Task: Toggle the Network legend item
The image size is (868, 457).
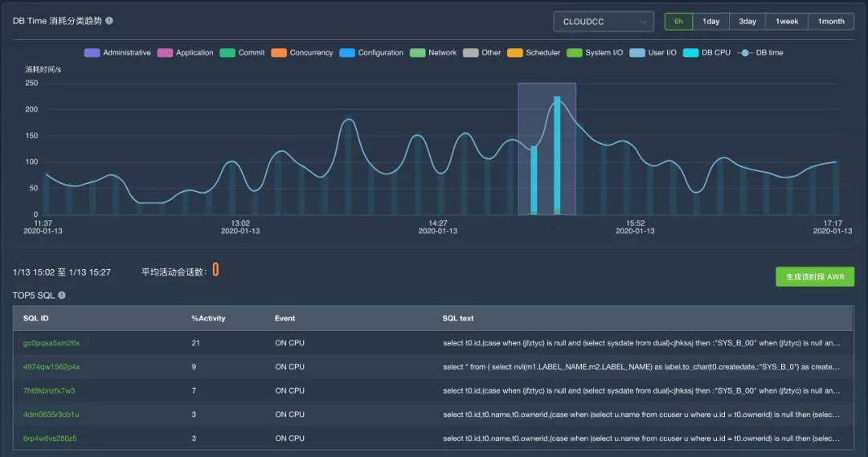Action: click(x=433, y=53)
